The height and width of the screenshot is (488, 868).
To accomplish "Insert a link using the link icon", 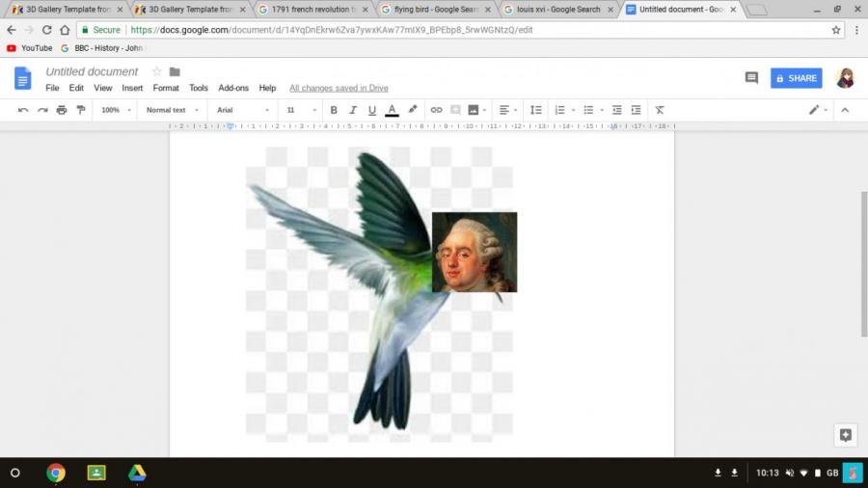I will click(x=436, y=110).
